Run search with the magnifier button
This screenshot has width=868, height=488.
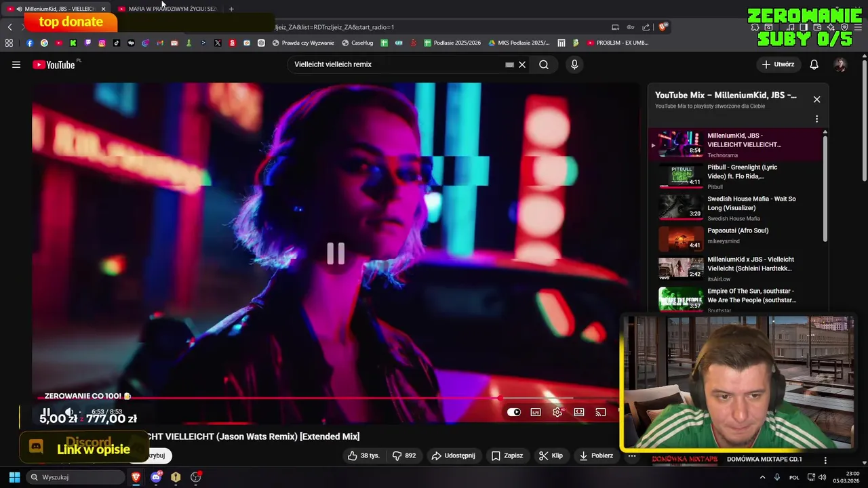pyautogui.click(x=544, y=64)
